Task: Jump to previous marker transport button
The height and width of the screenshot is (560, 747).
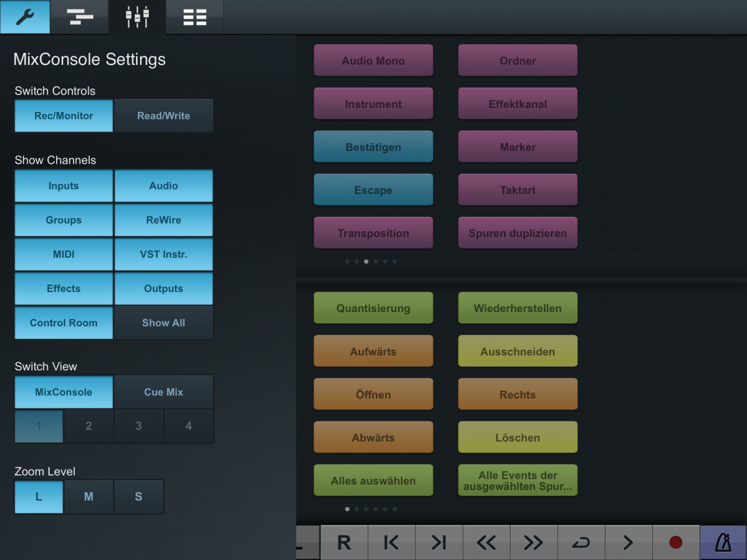Action: coord(392,542)
